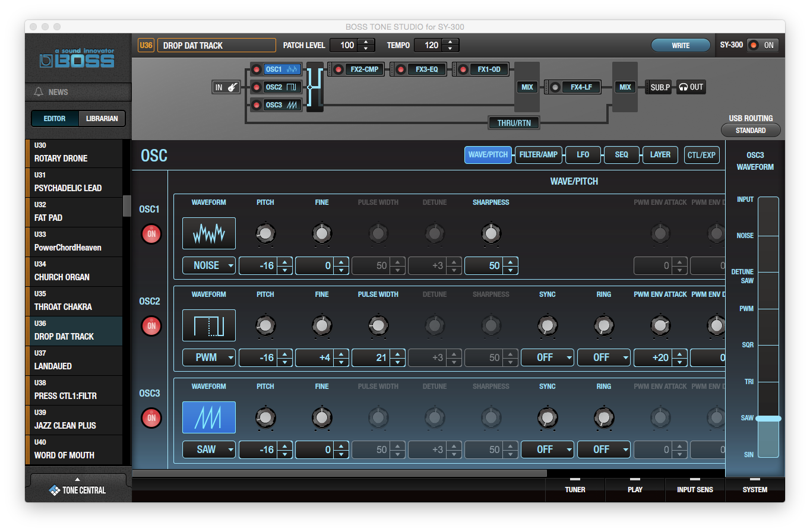Open the OSC1 waveform dropdown showing NOISE
Viewport: 810px width, 532px height.
click(208, 265)
